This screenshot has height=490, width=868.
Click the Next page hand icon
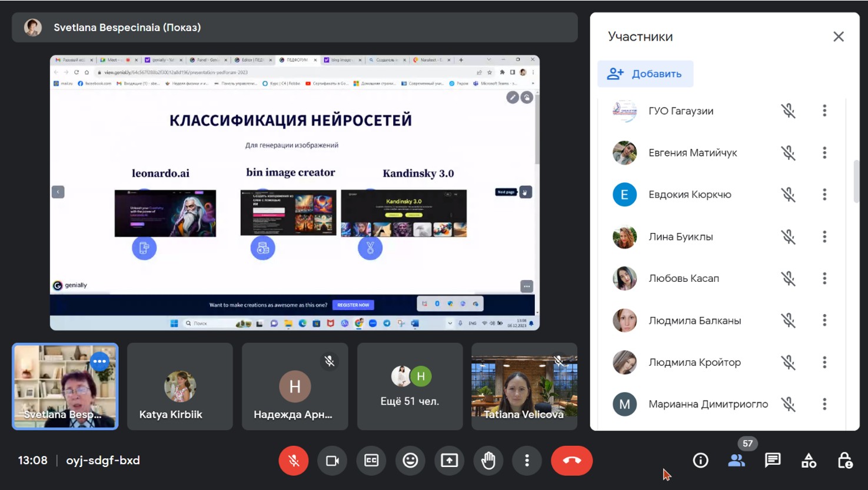click(x=526, y=192)
